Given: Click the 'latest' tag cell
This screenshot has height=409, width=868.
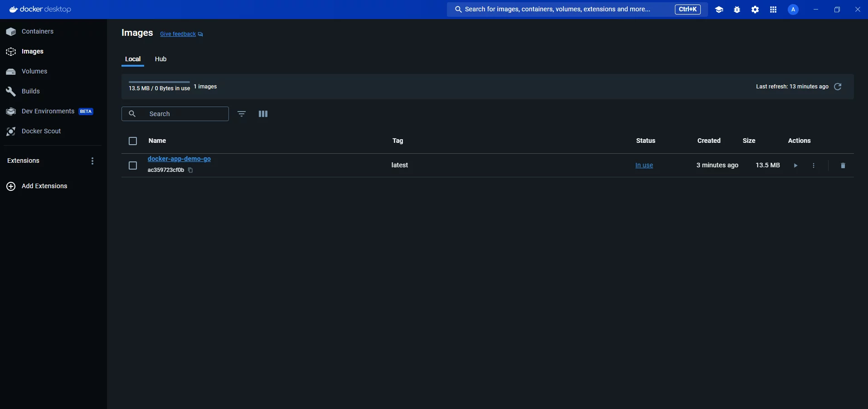Looking at the screenshot, I should point(399,165).
